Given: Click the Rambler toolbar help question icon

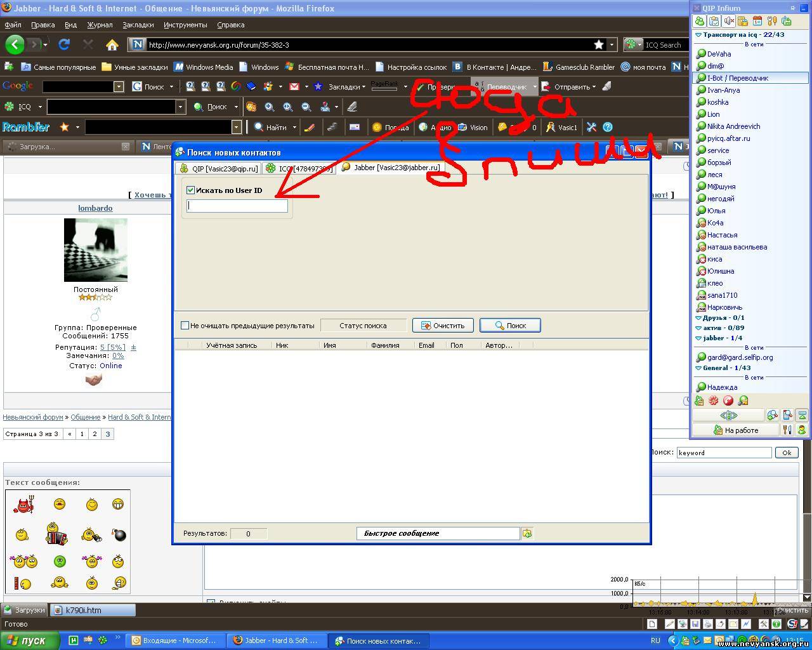Looking at the screenshot, I should click(x=607, y=127).
